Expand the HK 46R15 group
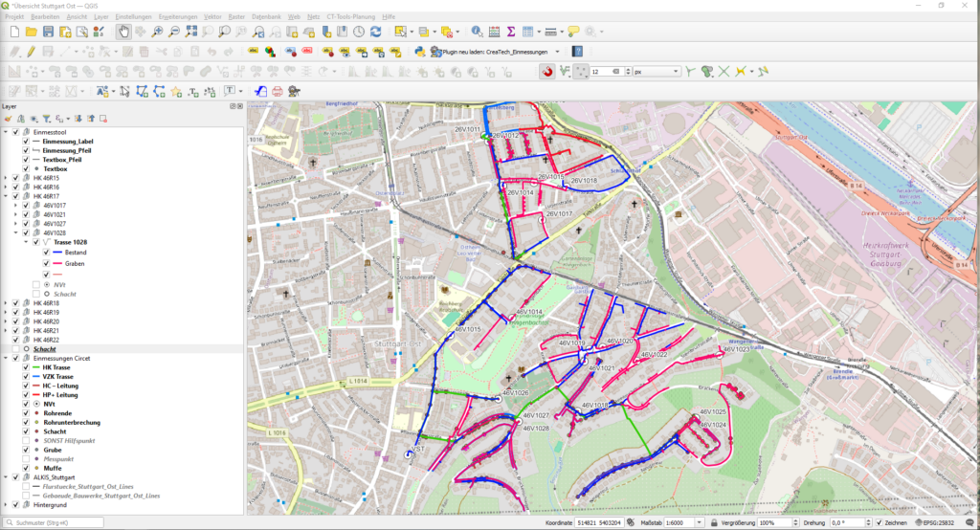980x530 pixels. point(6,178)
